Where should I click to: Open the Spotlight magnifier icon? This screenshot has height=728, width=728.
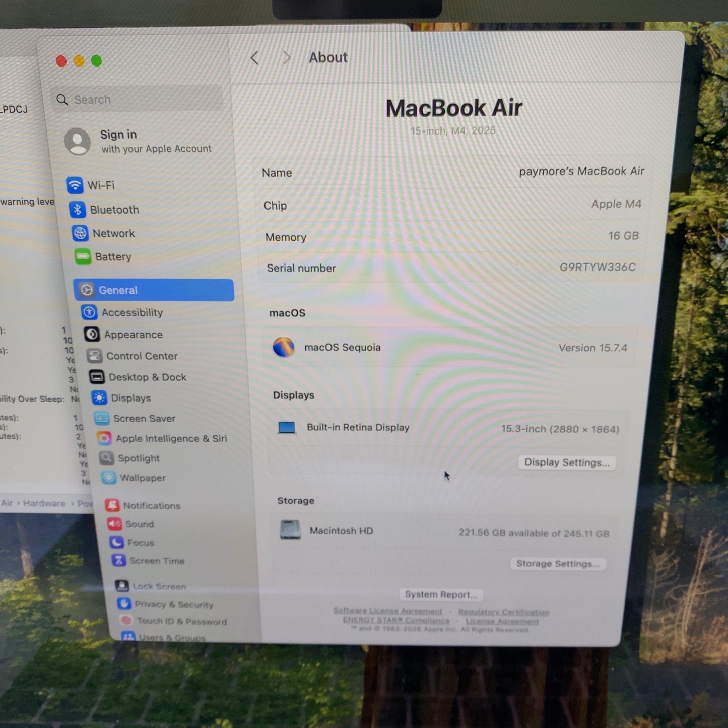(x=106, y=458)
